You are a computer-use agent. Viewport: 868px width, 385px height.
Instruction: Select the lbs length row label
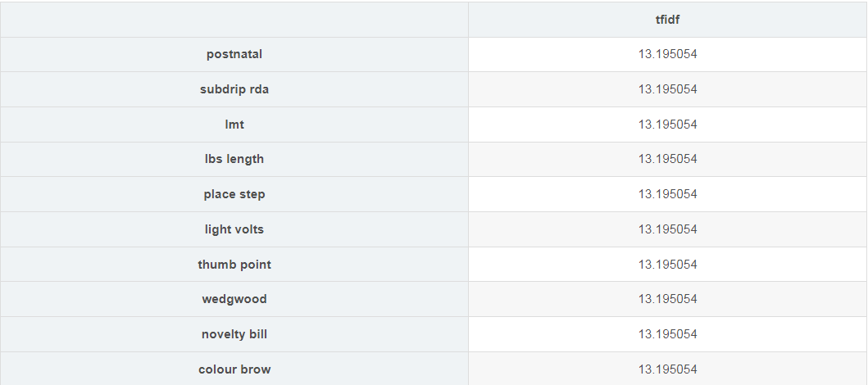234,159
